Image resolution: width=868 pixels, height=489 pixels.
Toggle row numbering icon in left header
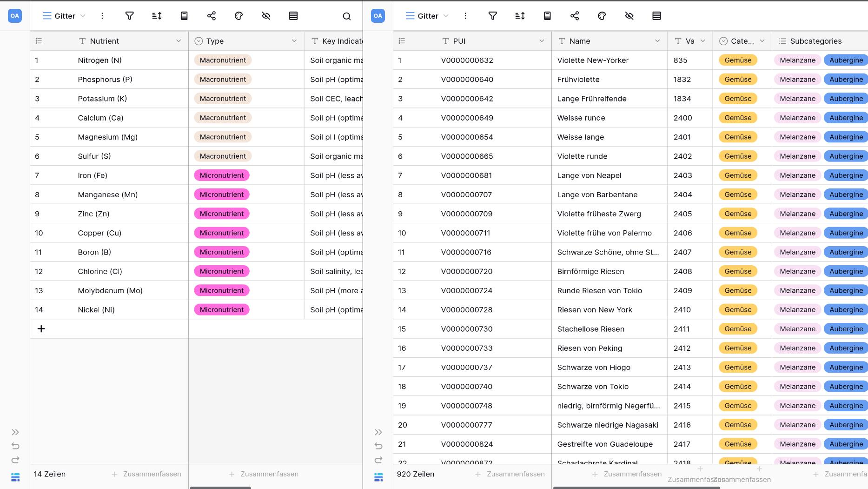[39, 41]
